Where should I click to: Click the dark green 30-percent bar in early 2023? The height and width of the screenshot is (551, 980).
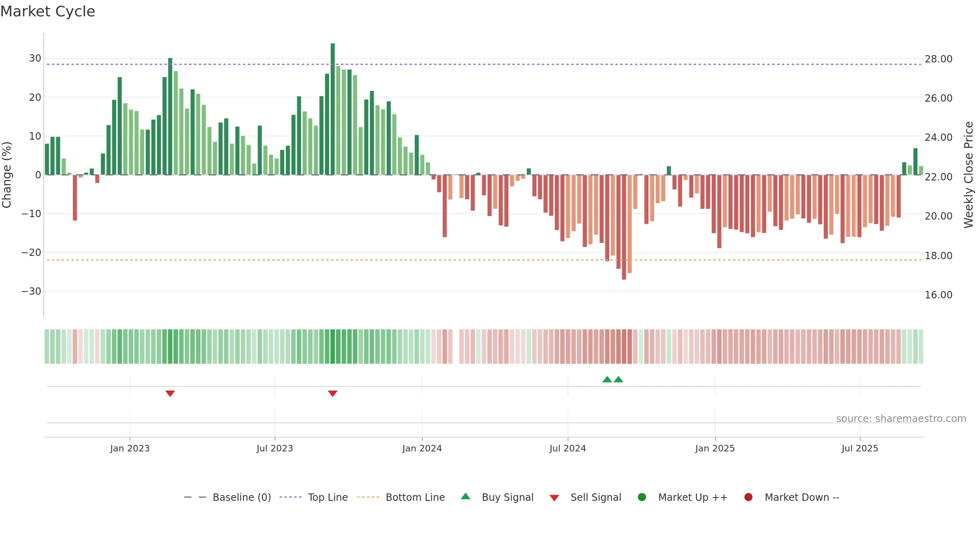click(170, 116)
